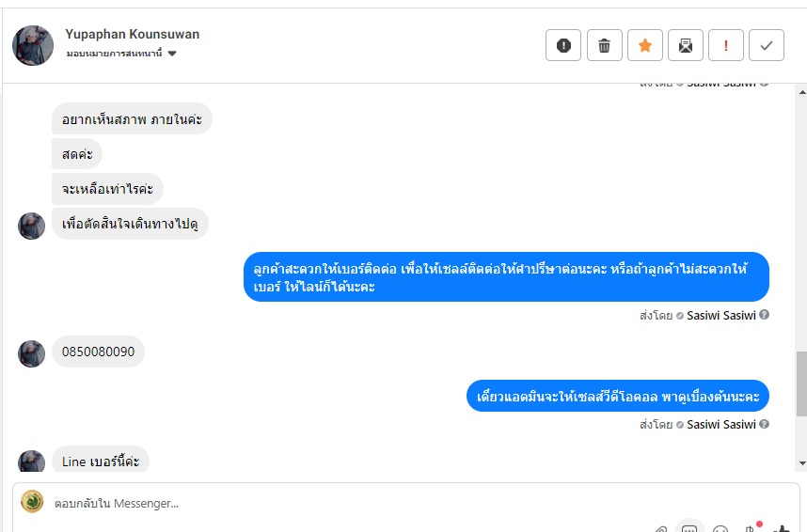807x532 pixels.
Task: Mark conversation as spam with exclamation circle icon
Action: (563, 45)
